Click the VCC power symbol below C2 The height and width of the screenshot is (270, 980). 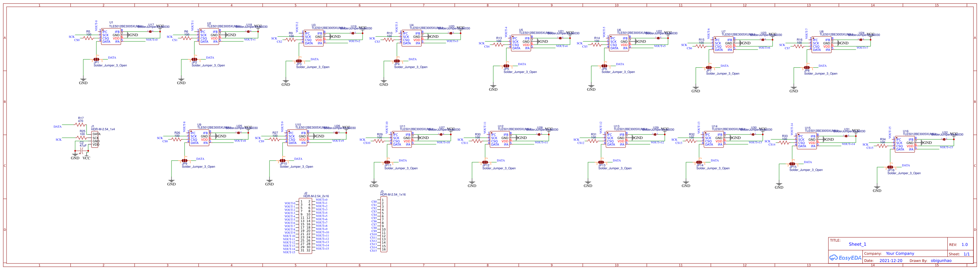click(x=87, y=157)
